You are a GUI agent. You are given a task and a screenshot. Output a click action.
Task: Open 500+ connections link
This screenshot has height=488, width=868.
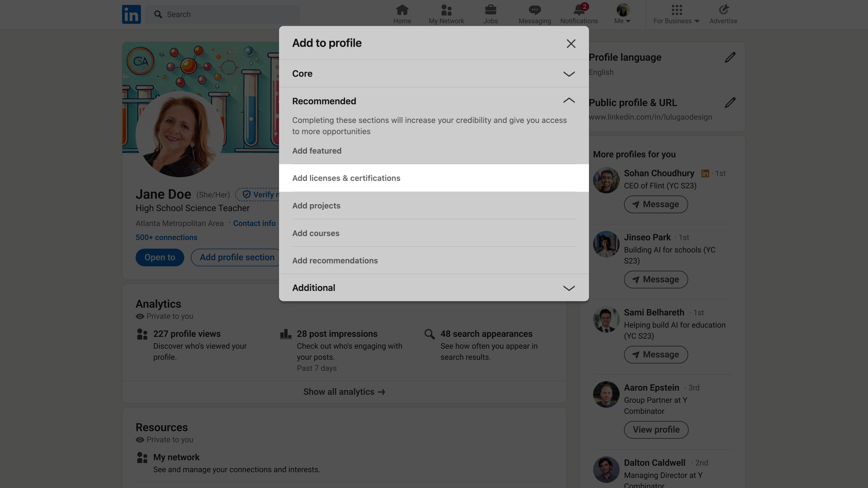click(167, 237)
